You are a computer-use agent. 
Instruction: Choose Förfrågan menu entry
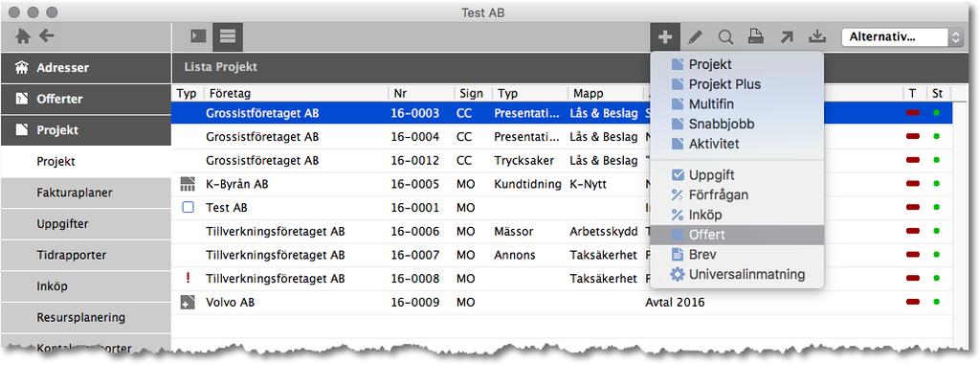pyautogui.click(x=738, y=195)
